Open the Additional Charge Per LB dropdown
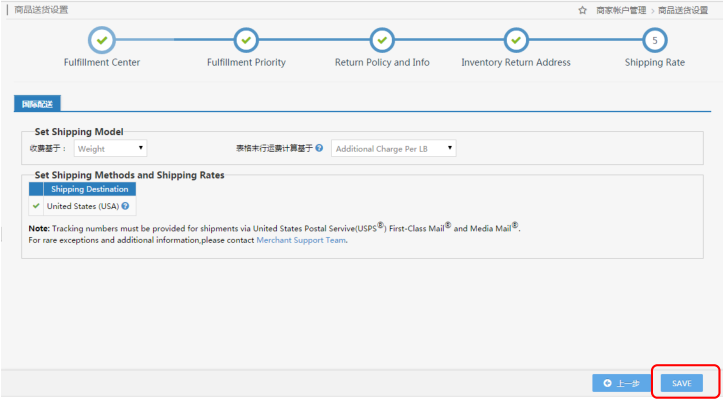 (x=394, y=148)
